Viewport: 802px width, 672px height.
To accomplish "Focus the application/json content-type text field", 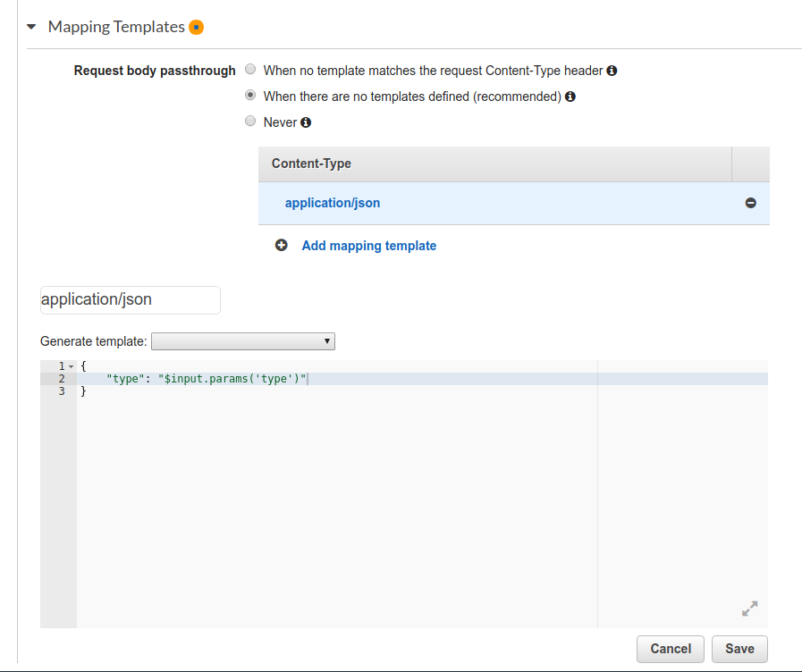I will 131,300.
